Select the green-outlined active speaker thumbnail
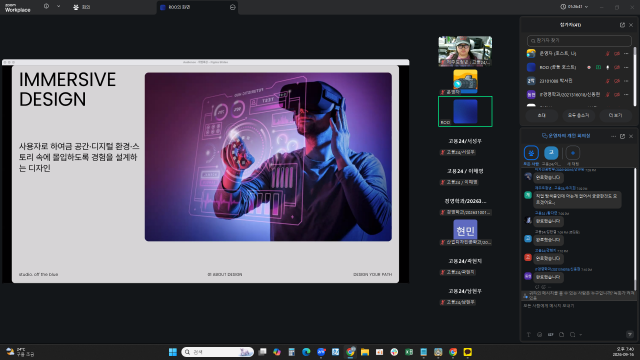 tap(465, 111)
